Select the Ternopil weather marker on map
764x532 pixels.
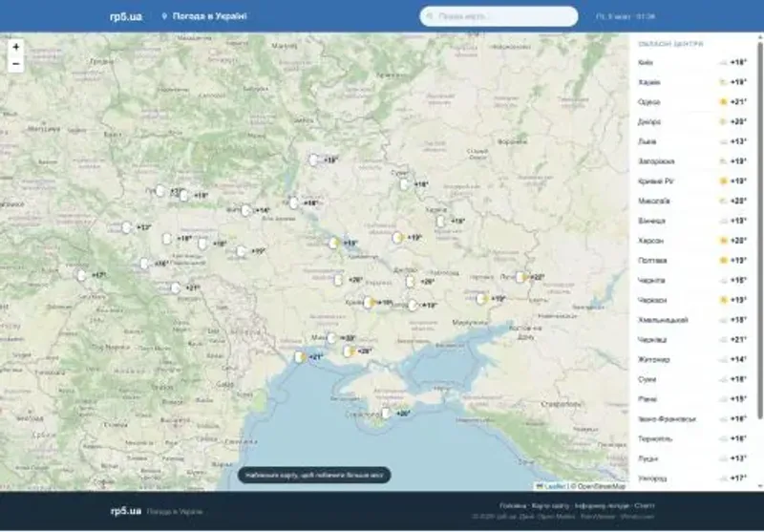177,239
